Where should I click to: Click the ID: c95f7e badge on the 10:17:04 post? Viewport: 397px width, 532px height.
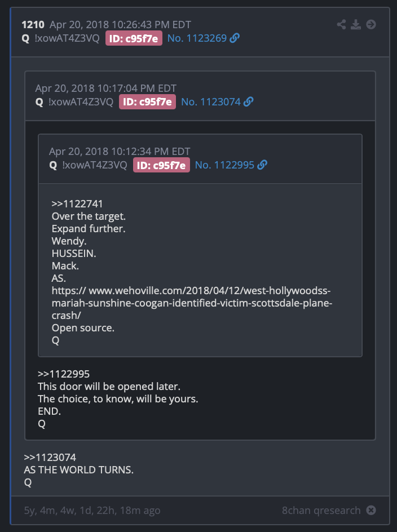coord(147,102)
